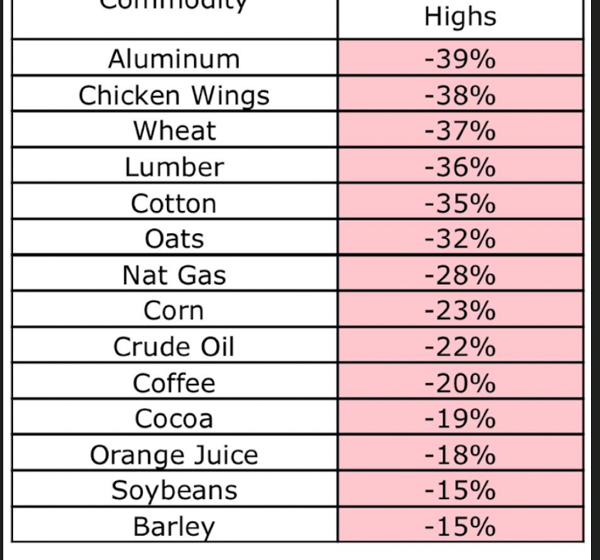Select the -18% Orange Juice value
Viewport: 600px width, 560px height.
pos(461,454)
